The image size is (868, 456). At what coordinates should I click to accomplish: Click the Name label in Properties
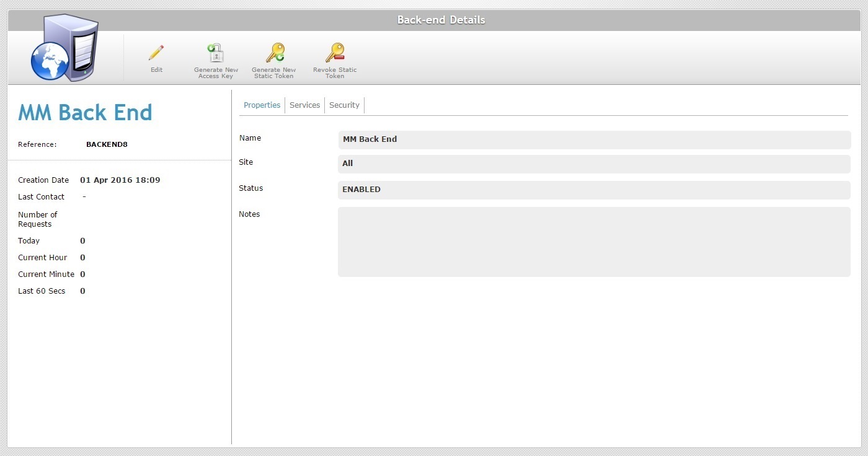(250, 138)
